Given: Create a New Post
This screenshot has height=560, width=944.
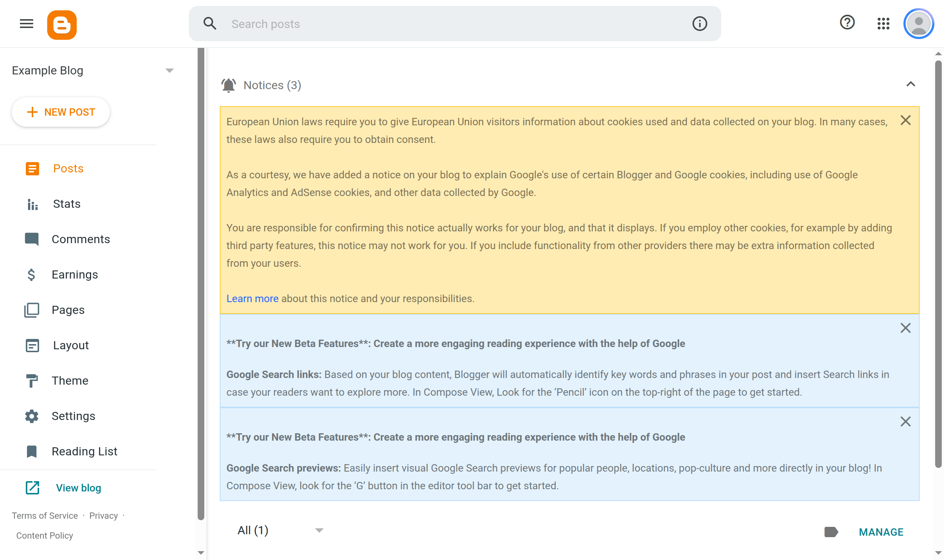Looking at the screenshot, I should click(61, 112).
